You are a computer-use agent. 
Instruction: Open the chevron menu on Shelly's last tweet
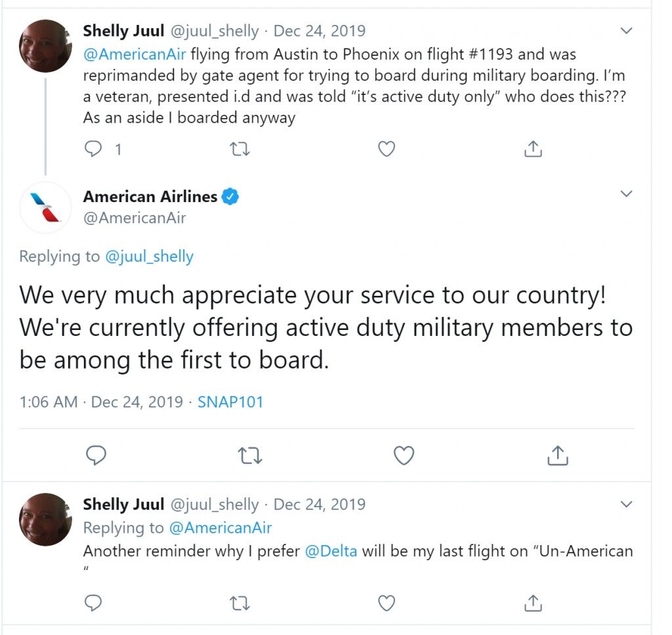(x=626, y=504)
